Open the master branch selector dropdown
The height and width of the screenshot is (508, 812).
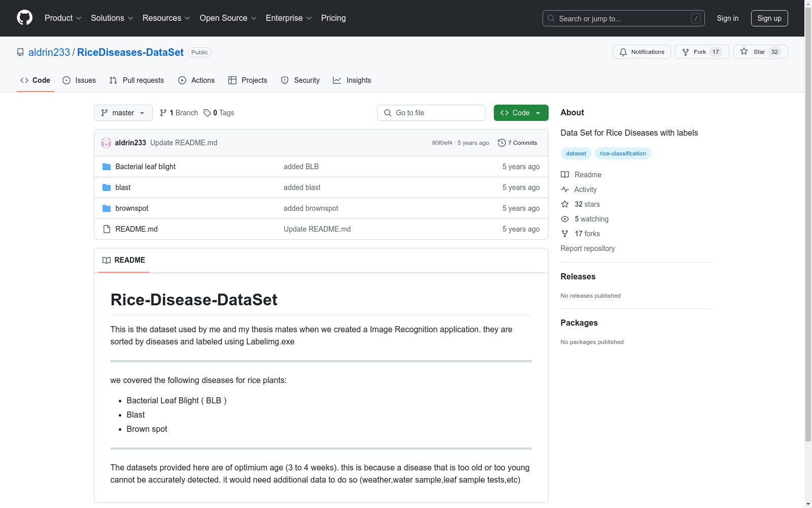(123, 113)
